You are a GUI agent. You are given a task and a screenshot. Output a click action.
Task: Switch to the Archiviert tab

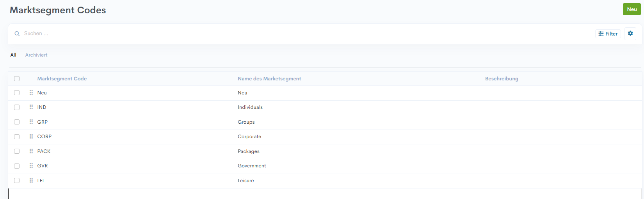tap(36, 55)
